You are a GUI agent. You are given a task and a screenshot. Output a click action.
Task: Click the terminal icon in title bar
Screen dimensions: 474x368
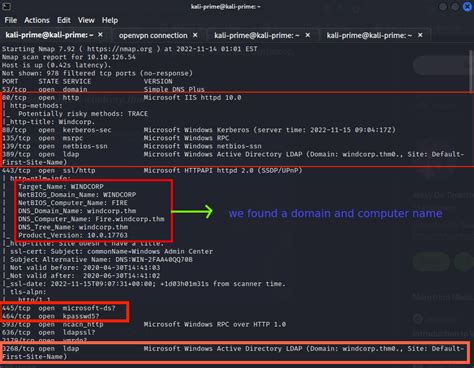6,6
